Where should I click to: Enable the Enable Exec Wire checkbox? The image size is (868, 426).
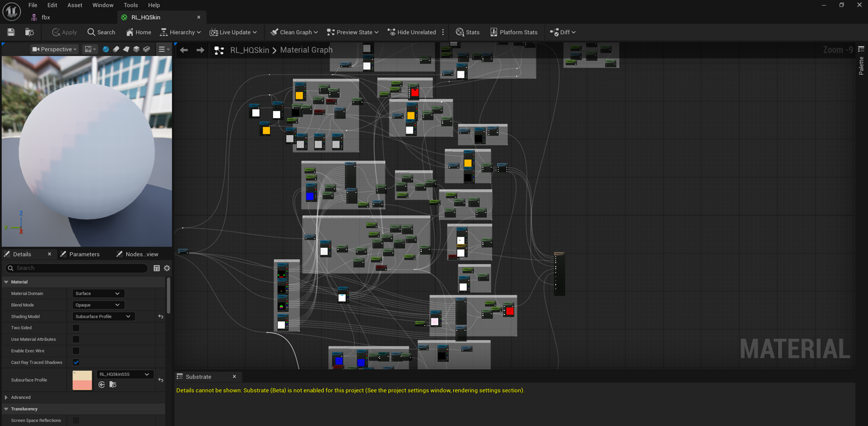click(76, 351)
